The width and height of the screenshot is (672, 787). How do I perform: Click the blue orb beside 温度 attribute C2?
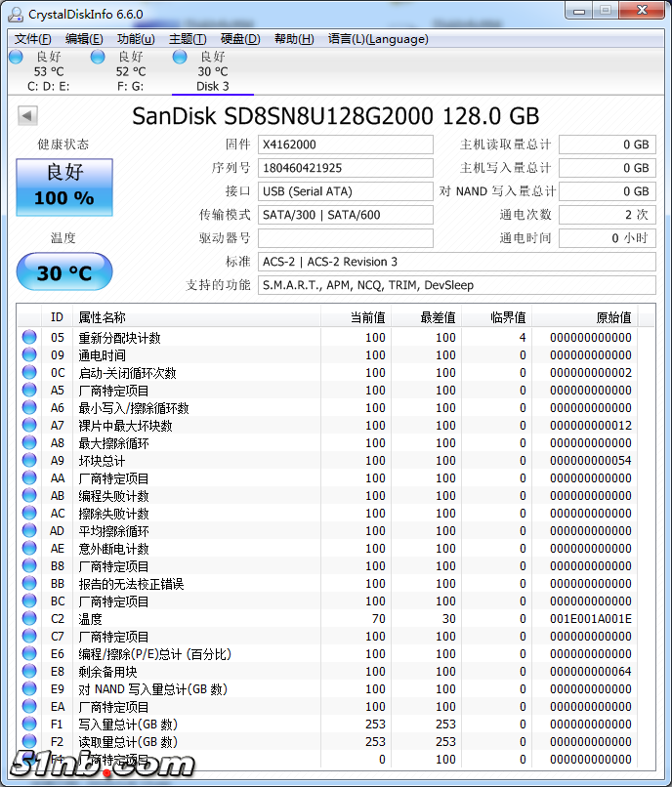(29, 619)
